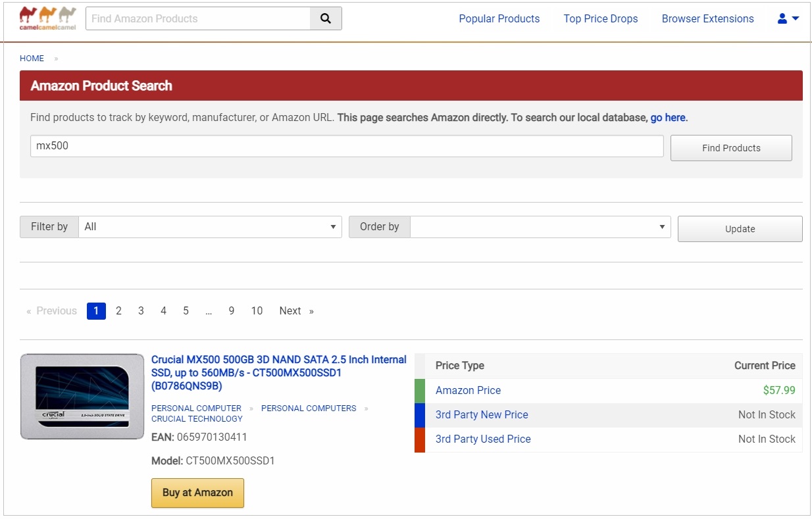Click the EAN 065970130411 text
The image size is (812, 519).
click(199, 437)
